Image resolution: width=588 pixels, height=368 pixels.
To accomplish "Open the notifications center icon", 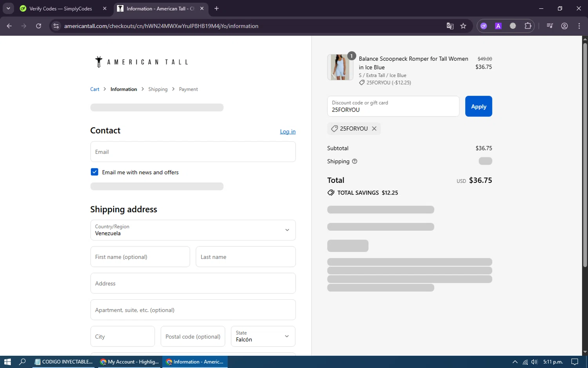I will tap(575, 362).
